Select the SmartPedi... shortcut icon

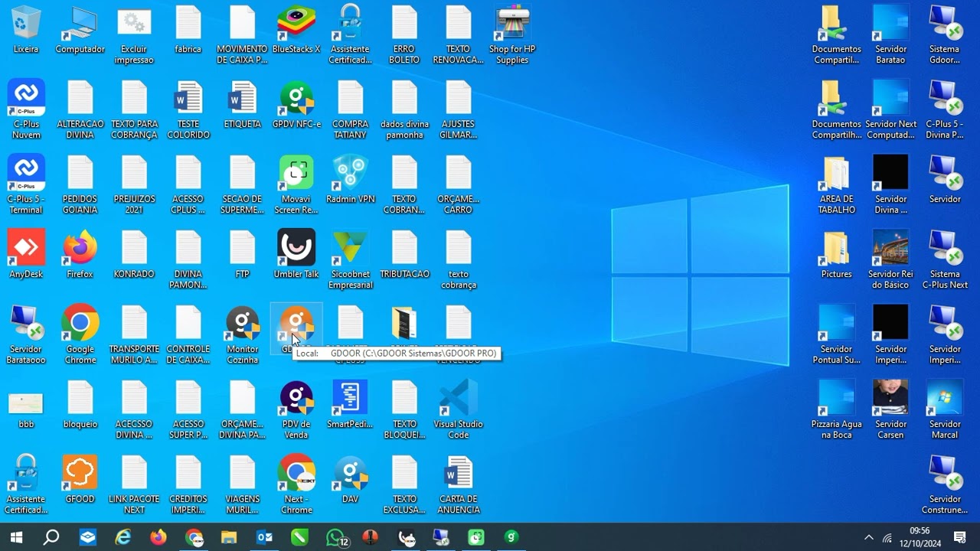pos(351,405)
